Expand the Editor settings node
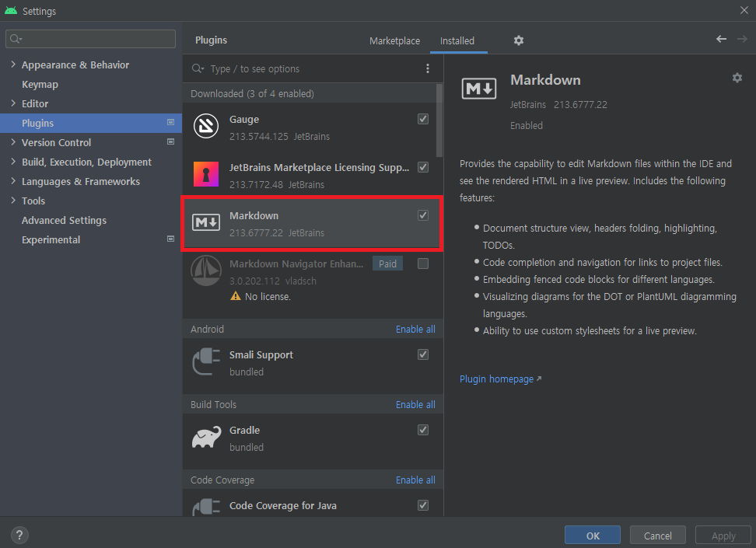756x548 pixels. tap(13, 103)
